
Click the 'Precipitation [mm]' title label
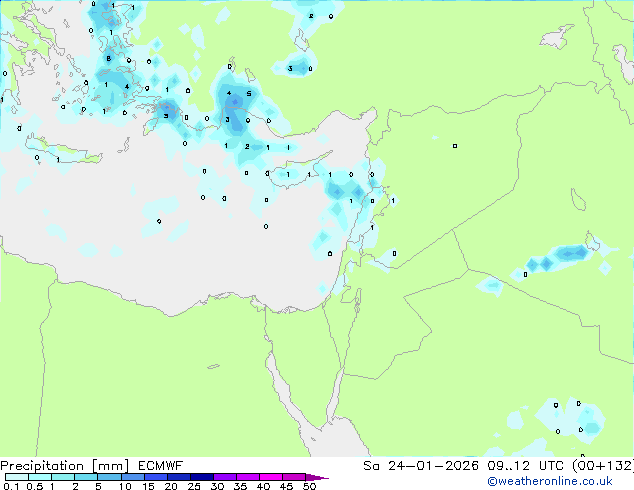click(65, 466)
